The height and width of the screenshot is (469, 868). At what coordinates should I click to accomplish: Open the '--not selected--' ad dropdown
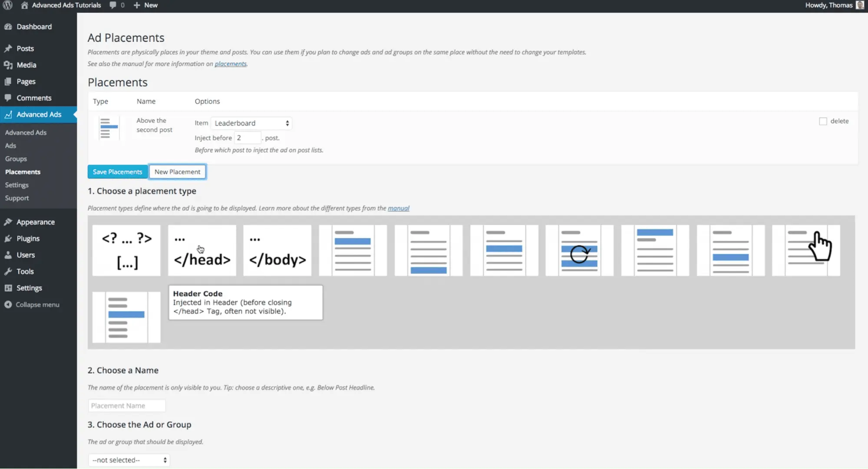point(129,459)
